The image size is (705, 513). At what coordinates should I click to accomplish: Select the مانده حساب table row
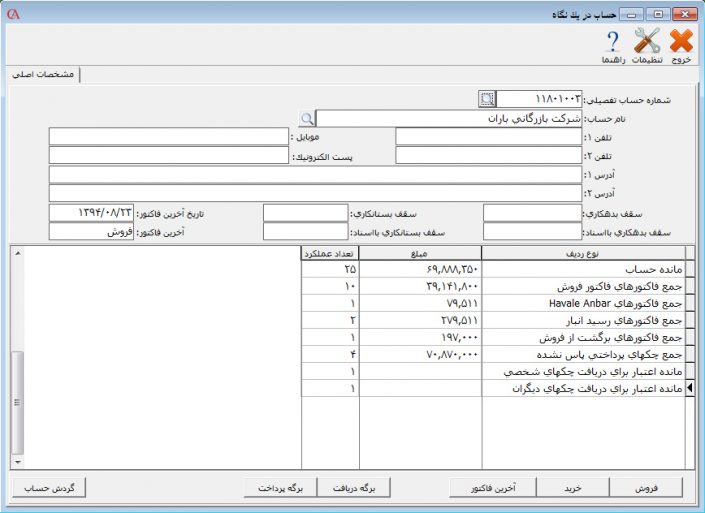tap(581, 270)
